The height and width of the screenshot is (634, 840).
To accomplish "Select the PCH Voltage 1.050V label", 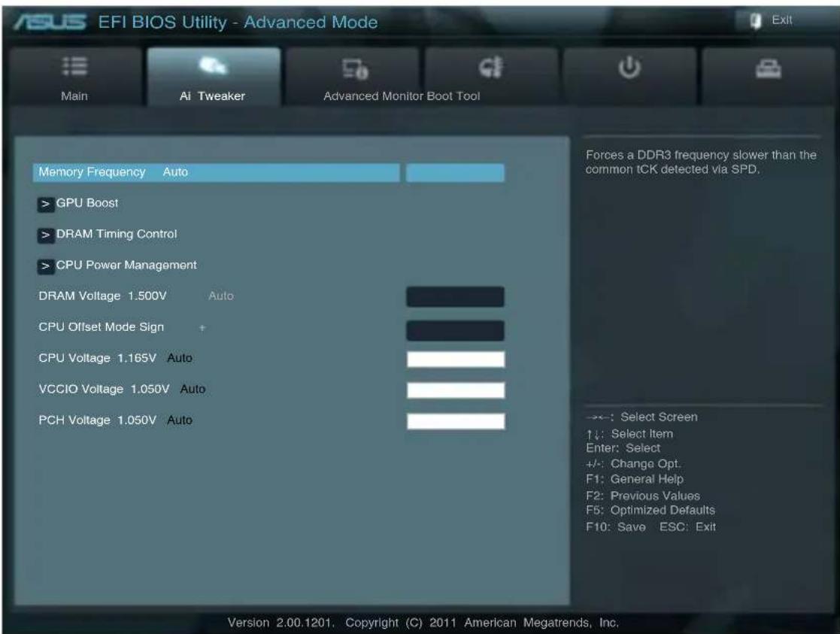I will [98, 420].
